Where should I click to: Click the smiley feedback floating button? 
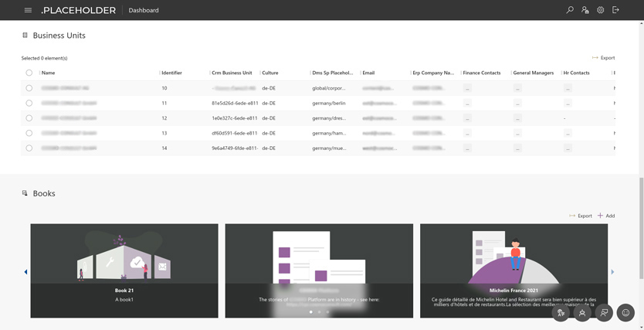tap(625, 312)
